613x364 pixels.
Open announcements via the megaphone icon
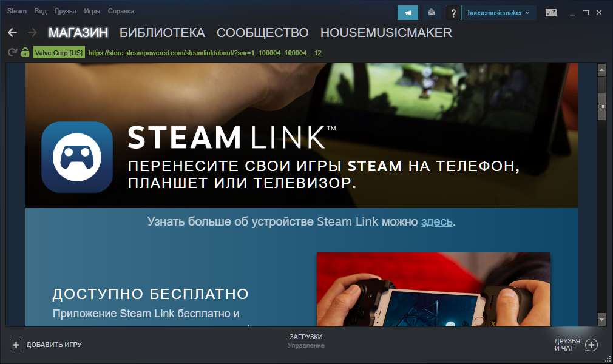click(x=408, y=13)
